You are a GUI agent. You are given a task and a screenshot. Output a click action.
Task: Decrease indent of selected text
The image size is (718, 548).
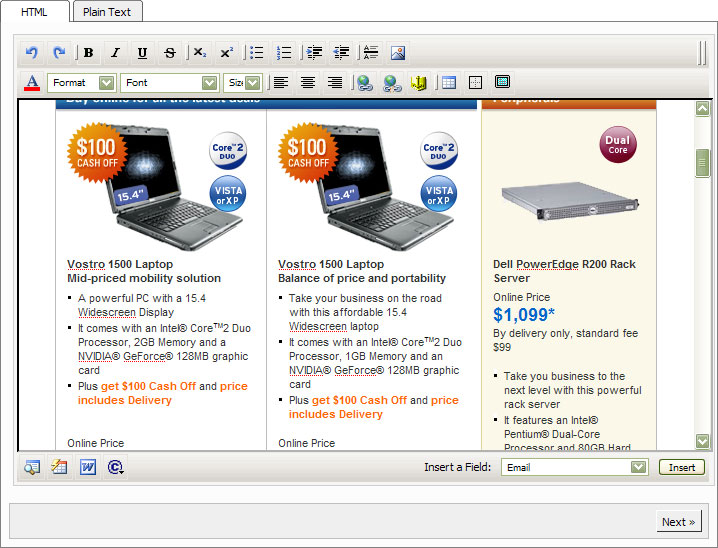[341, 53]
